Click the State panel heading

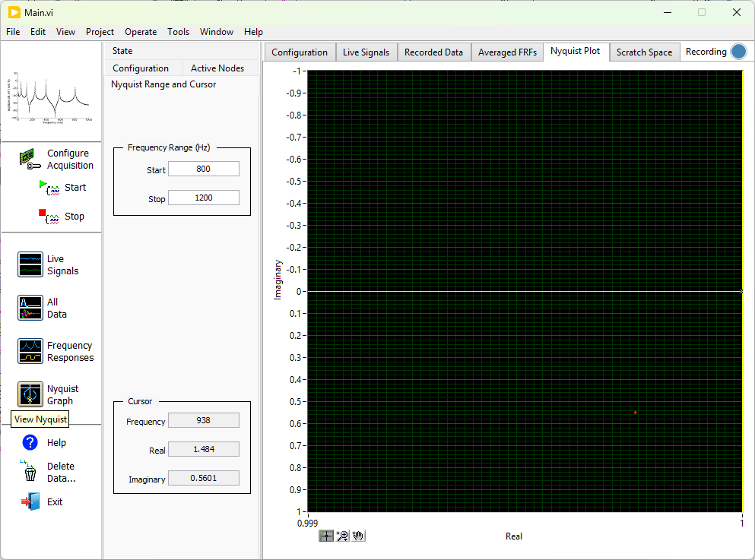coord(122,50)
